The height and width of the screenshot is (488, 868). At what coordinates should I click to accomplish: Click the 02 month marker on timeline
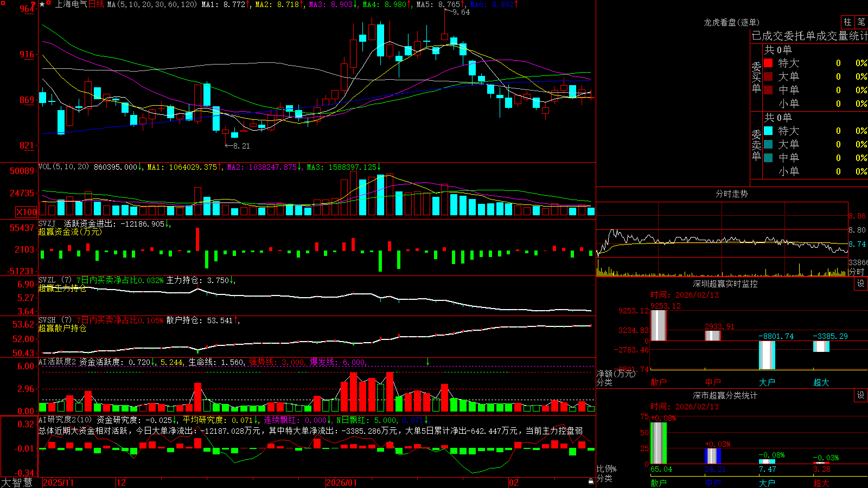tap(514, 483)
